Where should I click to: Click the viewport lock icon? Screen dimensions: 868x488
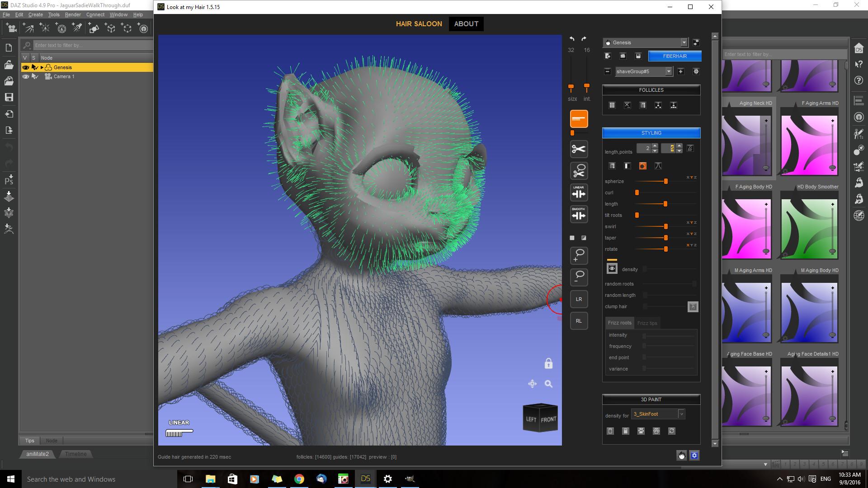(x=548, y=364)
